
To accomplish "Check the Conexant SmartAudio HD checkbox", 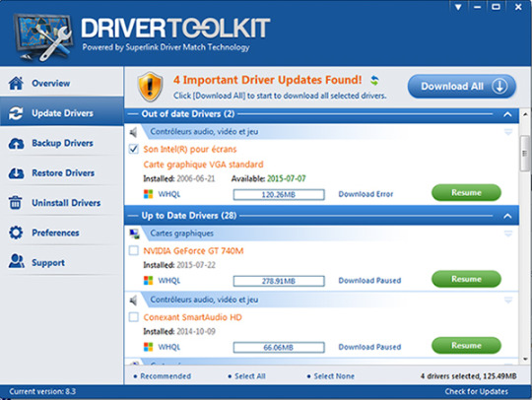I will tap(134, 317).
